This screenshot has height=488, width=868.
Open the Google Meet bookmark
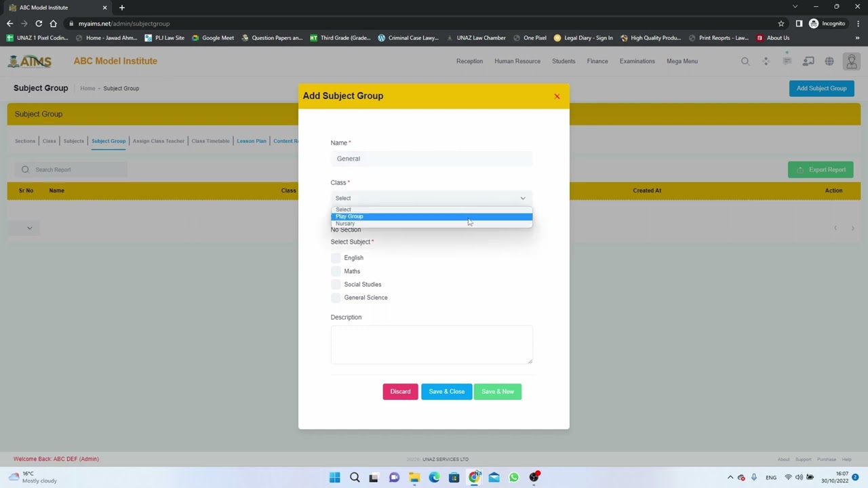click(x=213, y=38)
